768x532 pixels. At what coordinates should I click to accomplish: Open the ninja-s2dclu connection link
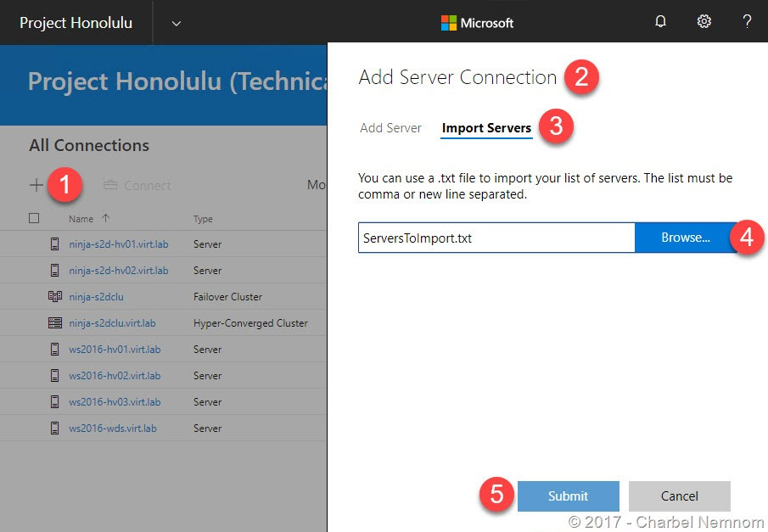click(x=96, y=297)
